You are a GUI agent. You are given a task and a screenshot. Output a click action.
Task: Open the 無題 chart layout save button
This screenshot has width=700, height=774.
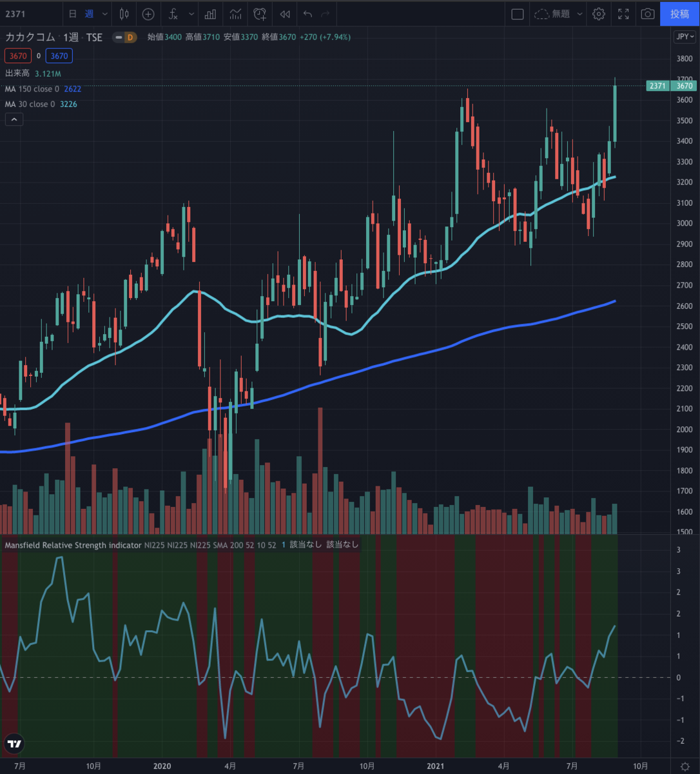[552, 14]
